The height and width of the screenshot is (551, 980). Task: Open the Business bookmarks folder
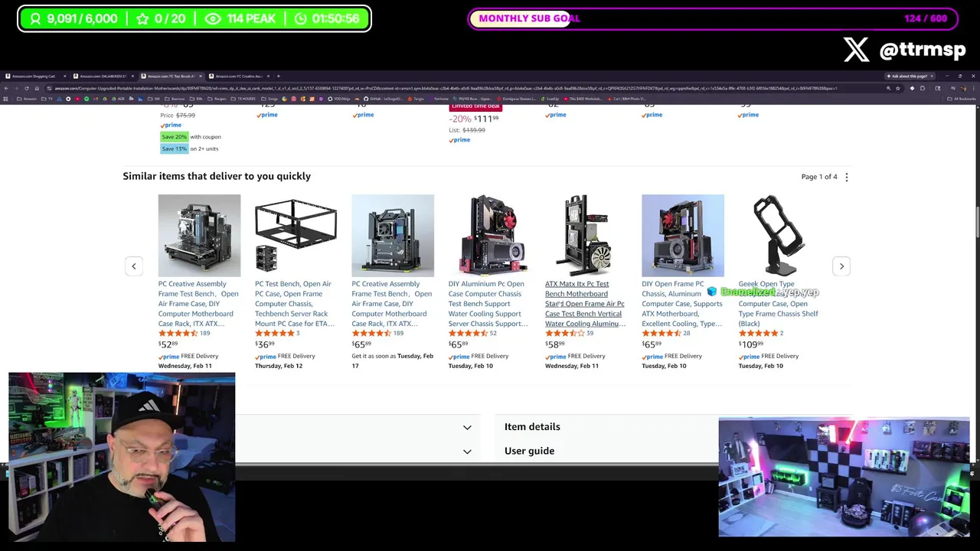[175, 99]
